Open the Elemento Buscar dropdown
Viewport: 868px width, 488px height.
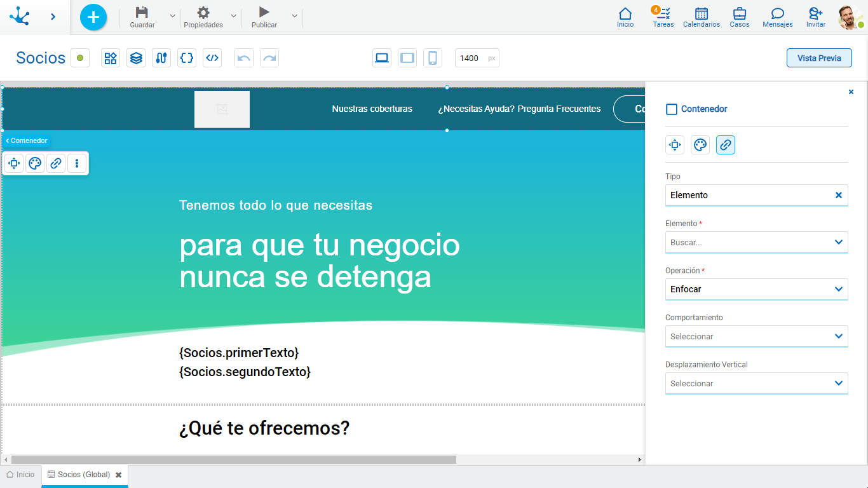(757, 242)
